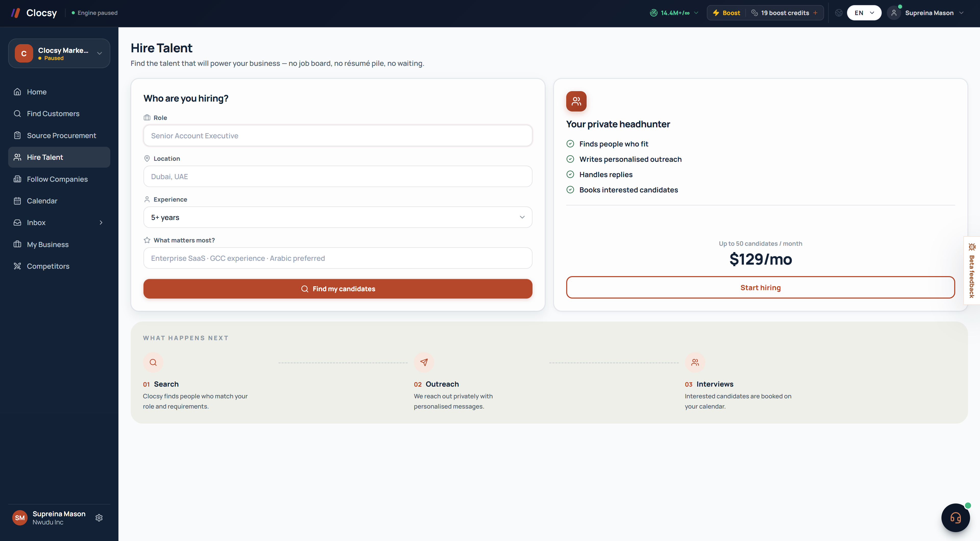The height and width of the screenshot is (541, 980).
Task: Open the support headset chat button
Action: 955,518
